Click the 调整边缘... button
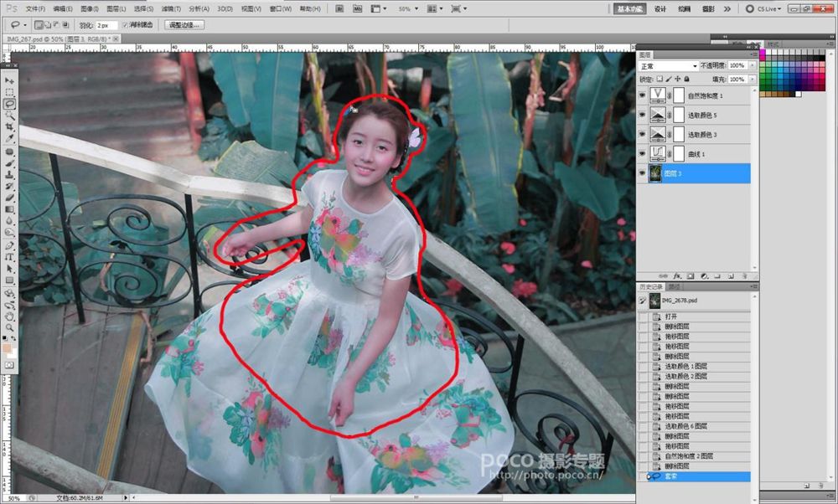 point(184,25)
